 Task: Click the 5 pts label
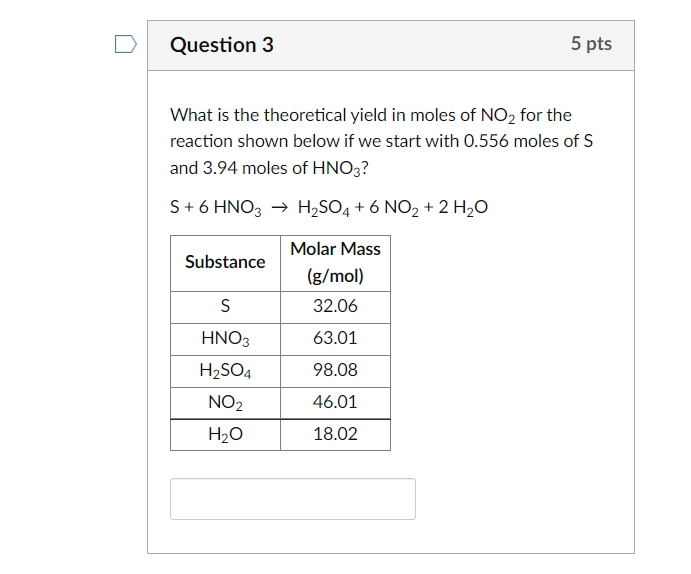[591, 44]
